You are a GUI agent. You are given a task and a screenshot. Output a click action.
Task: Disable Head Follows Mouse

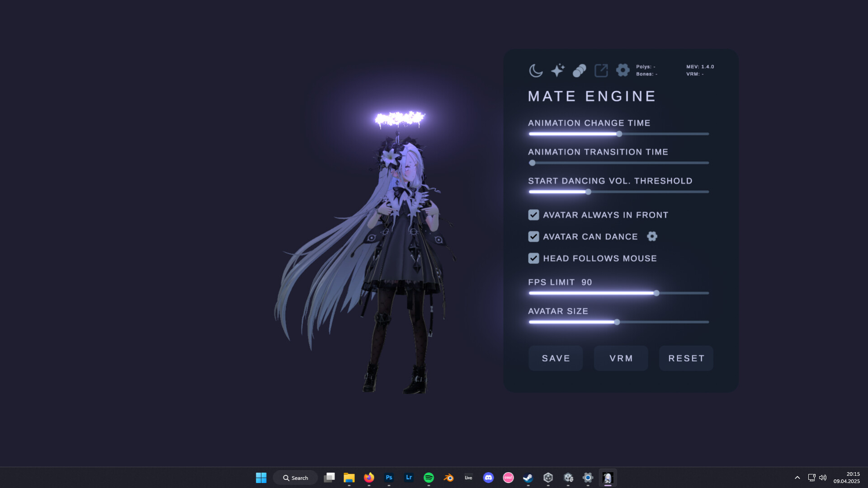coord(533,258)
